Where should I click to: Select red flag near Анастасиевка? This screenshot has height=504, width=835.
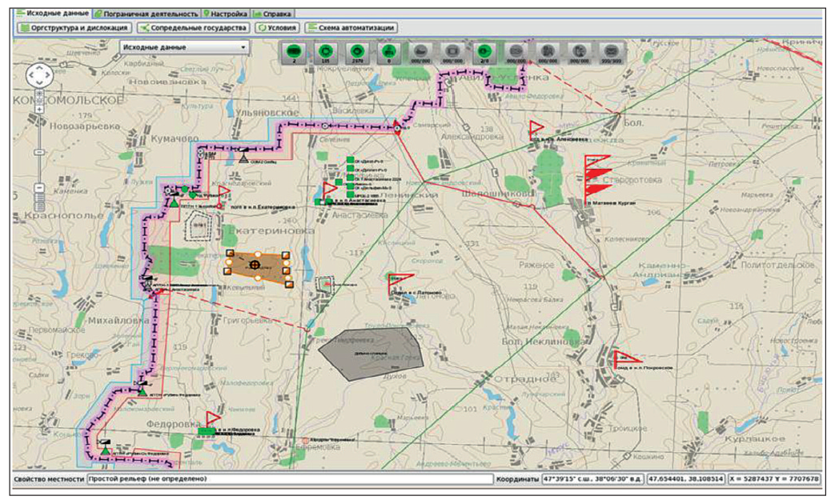coord(329,190)
